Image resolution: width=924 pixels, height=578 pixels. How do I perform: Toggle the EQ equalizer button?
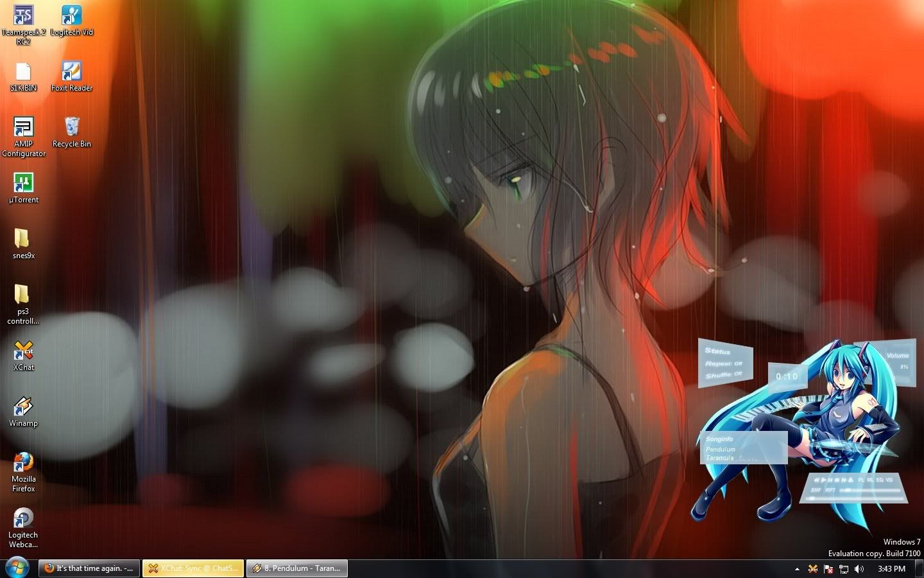point(880,480)
